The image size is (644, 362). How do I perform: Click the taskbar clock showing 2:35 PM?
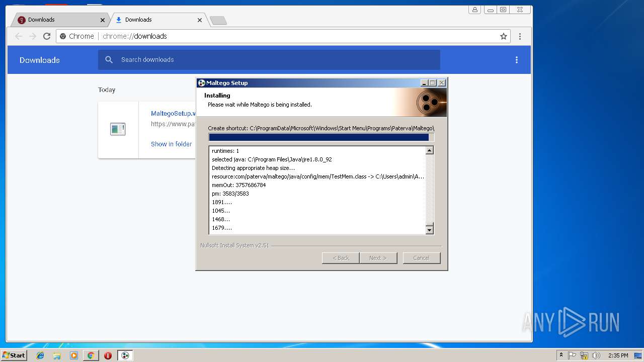(x=618, y=355)
